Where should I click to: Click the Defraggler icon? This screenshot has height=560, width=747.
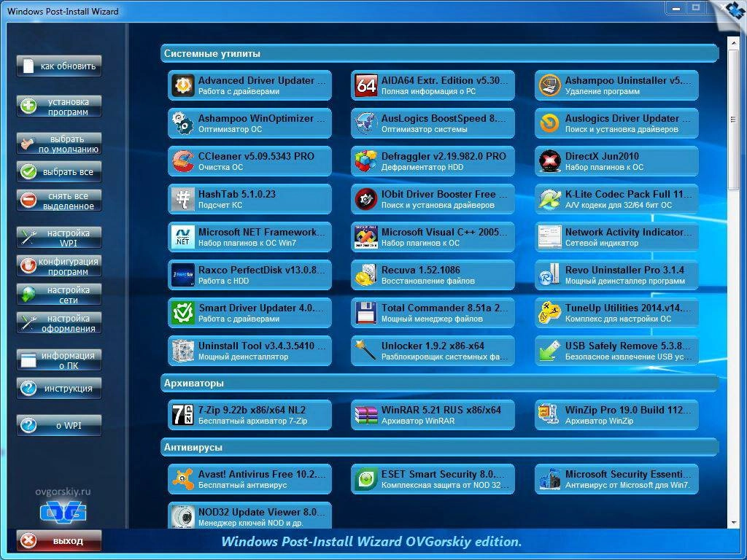(365, 161)
